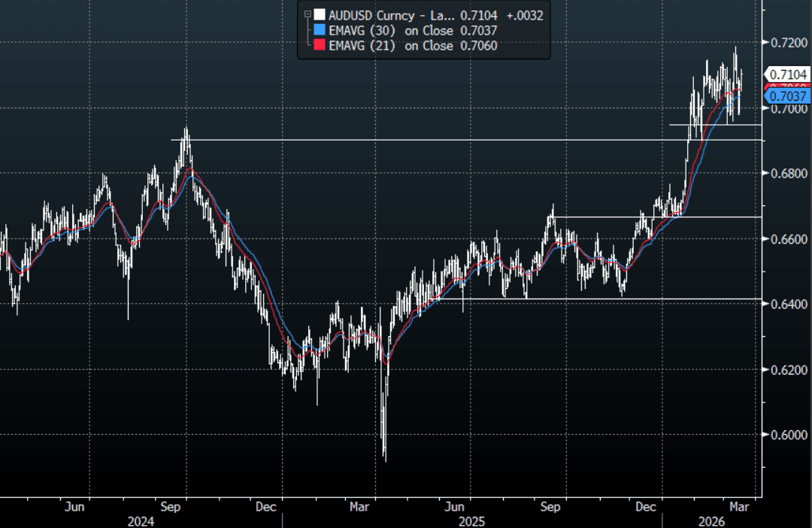Click the 0.6400 price axis label
The image size is (812, 528).
coord(786,304)
